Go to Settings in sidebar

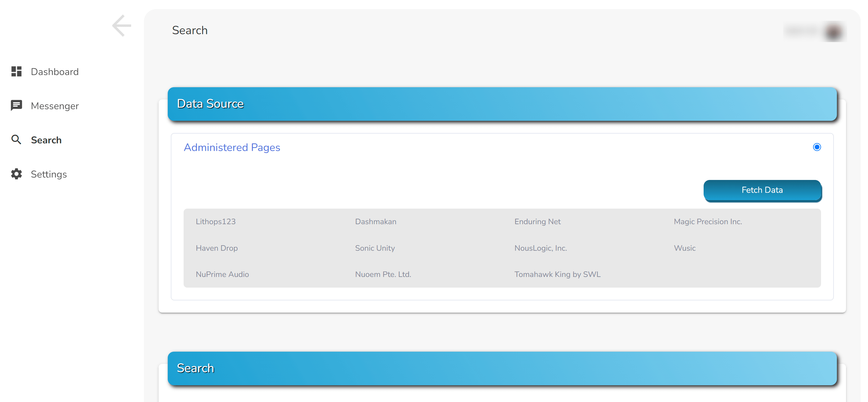click(49, 174)
